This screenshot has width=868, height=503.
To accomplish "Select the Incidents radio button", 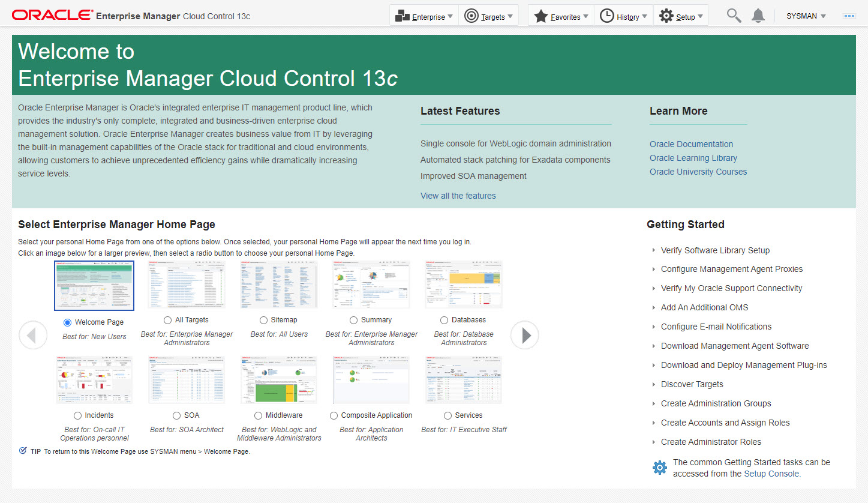I will click(x=77, y=415).
